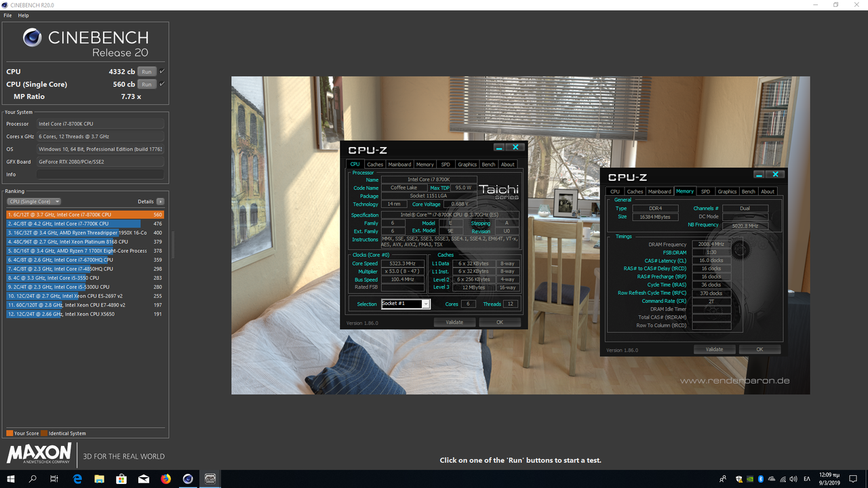Select ranking row Intel Xeon Platinum 8168
The width and height of the screenshot is (868, 488).
pos(86,241)
